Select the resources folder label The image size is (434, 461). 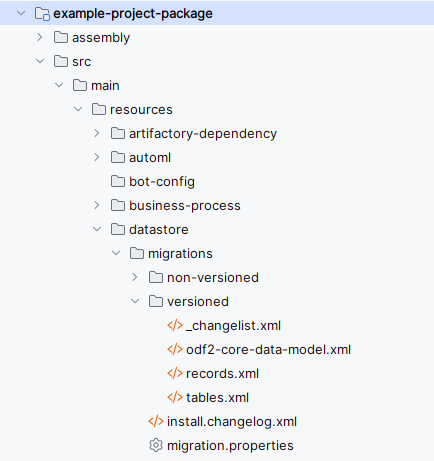pos(141,110)
